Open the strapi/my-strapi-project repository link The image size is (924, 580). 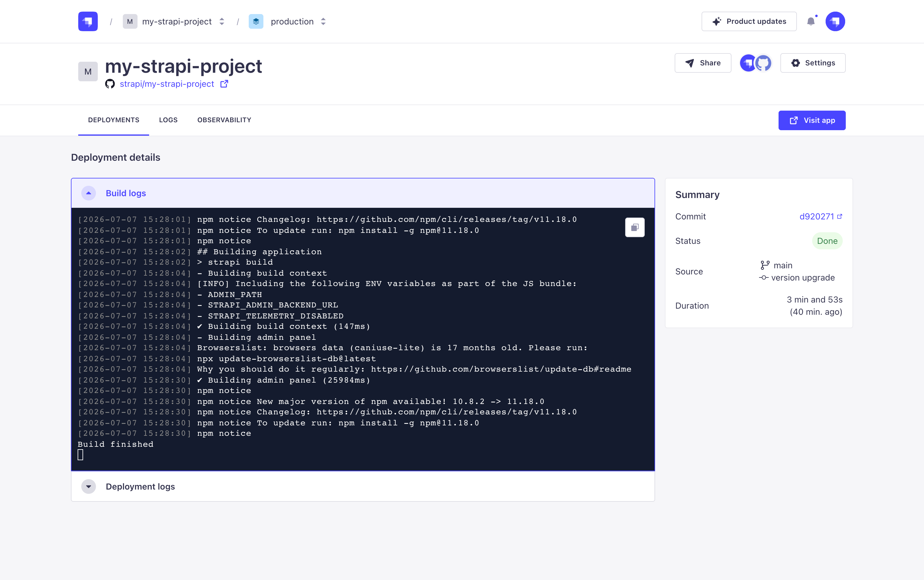[x=167, y=84]
